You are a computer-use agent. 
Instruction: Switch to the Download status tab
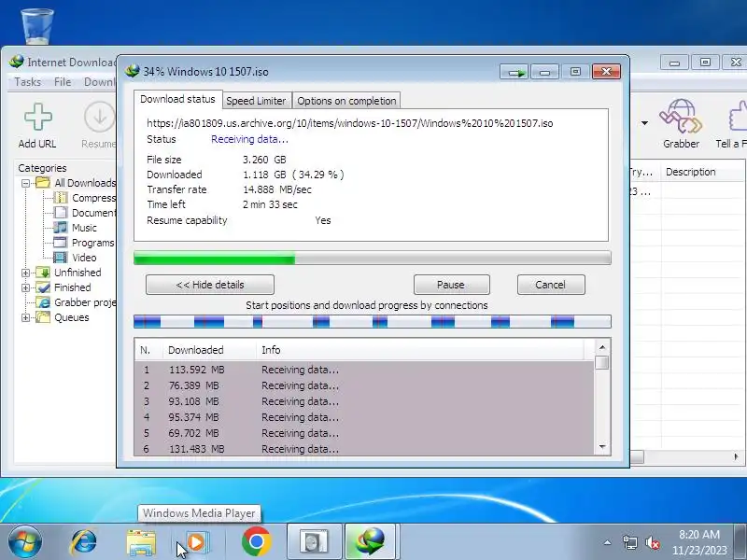[x=177, y=99]
